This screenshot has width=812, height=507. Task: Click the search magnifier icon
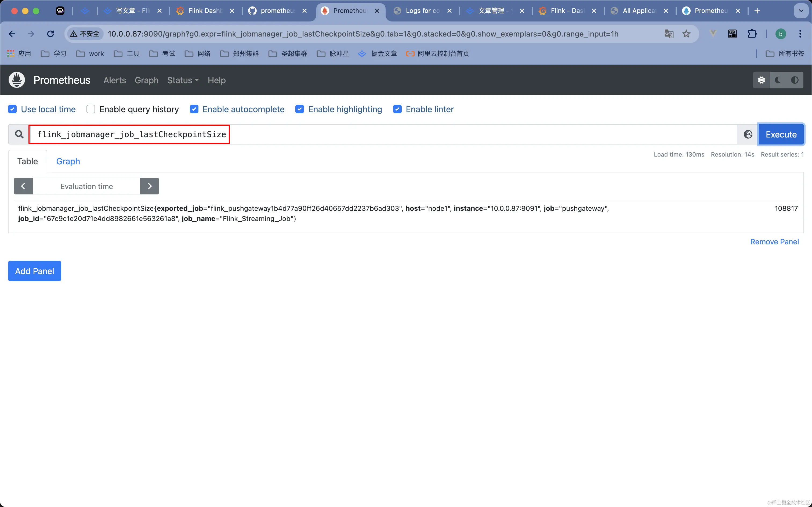coord(19,135)
